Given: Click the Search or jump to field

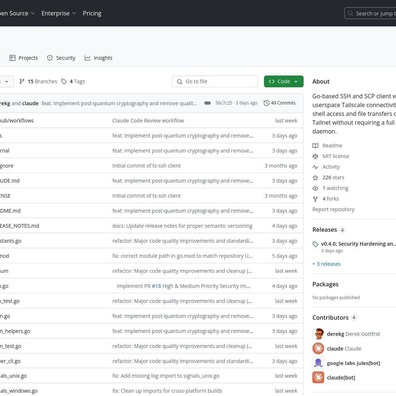Looking at the screenshot, I should tap(370, 13).
